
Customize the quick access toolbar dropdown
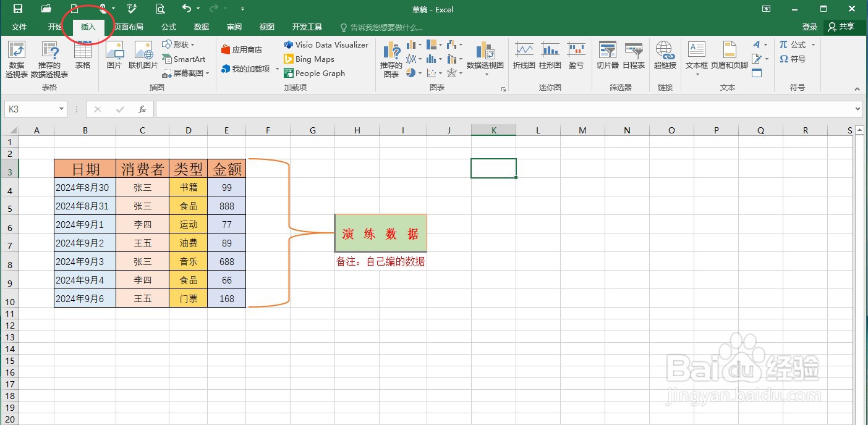point(242,9)
